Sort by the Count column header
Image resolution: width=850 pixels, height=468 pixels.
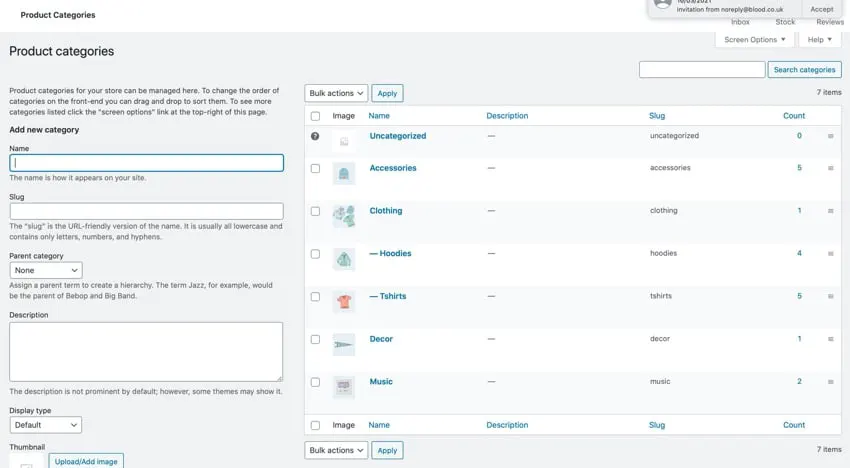pos(794,116)
